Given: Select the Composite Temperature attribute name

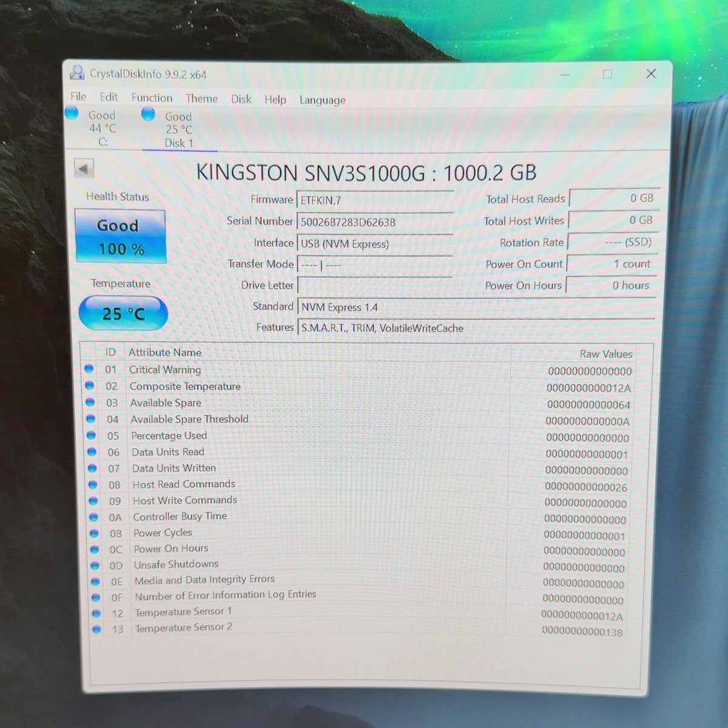Looking at the screenshot, I should click(x=185, y=386).
